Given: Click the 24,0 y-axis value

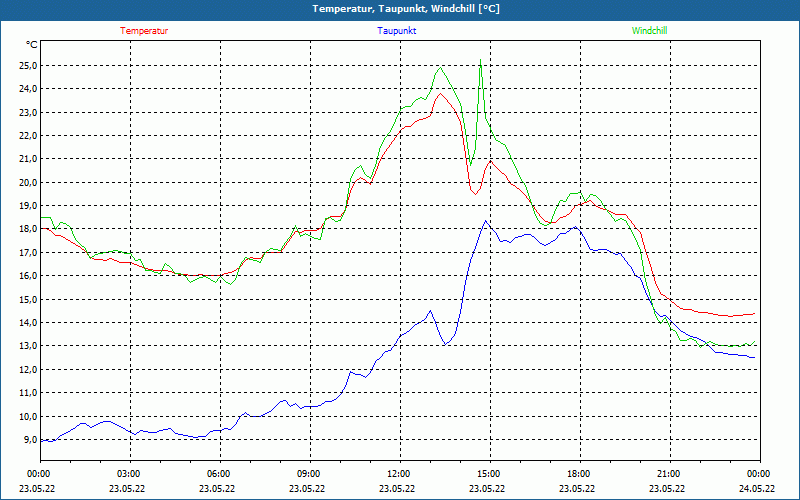Looking at the screenshot, I should point(28,89).
